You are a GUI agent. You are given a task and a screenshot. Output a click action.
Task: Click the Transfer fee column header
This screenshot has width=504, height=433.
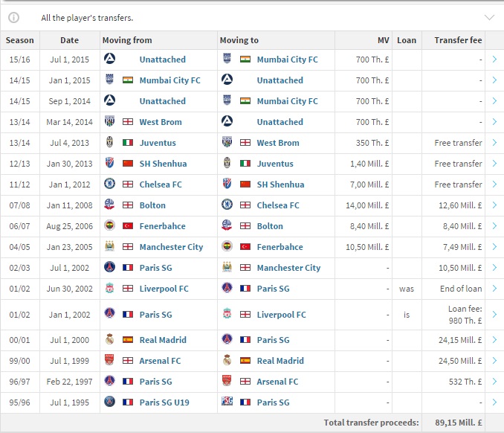coord(458,40)
